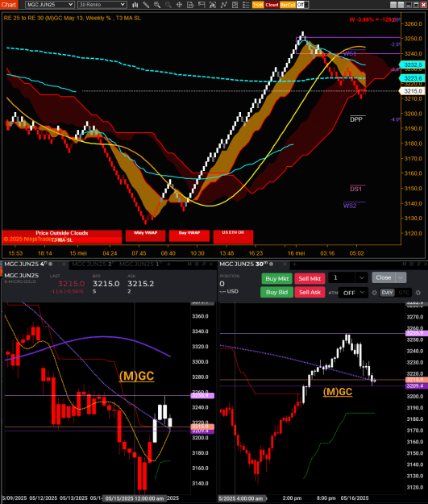Open the indicators icon in toolbar
This screenshot has height=504, width=428.
pos(223,5)
